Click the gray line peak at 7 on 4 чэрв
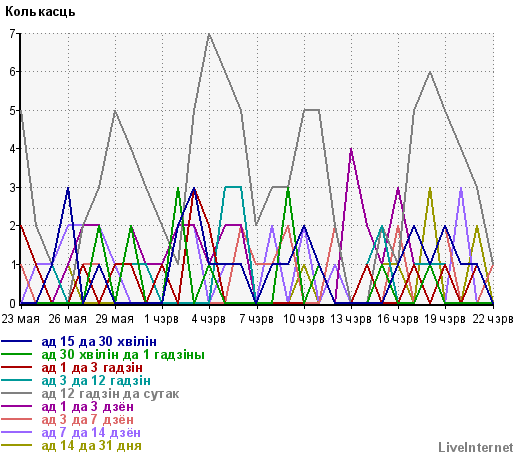Viewport: 520px width, 457px height. [x=209, y=34]
